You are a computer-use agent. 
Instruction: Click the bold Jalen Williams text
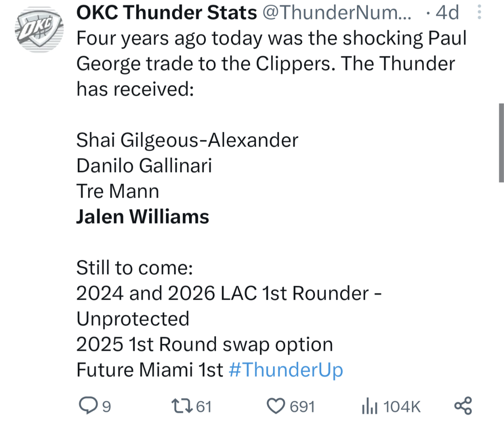(x=143, y=217)
